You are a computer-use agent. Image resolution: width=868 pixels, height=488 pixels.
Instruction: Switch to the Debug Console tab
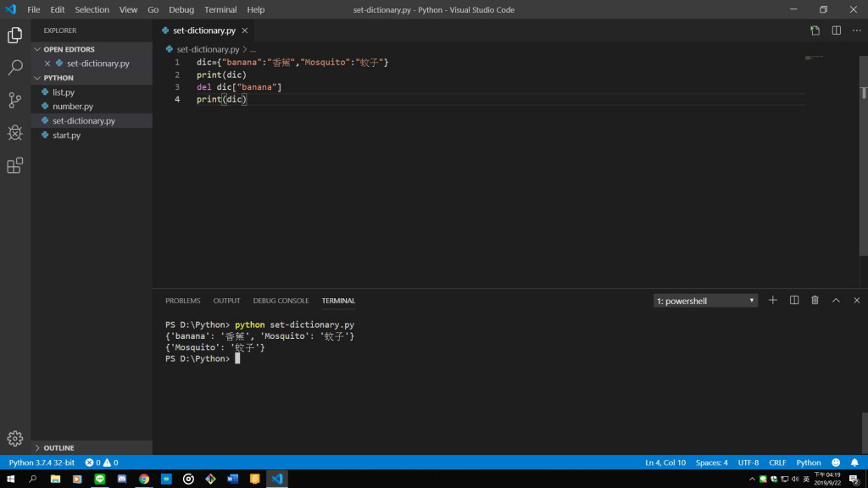tap(281, 301)
